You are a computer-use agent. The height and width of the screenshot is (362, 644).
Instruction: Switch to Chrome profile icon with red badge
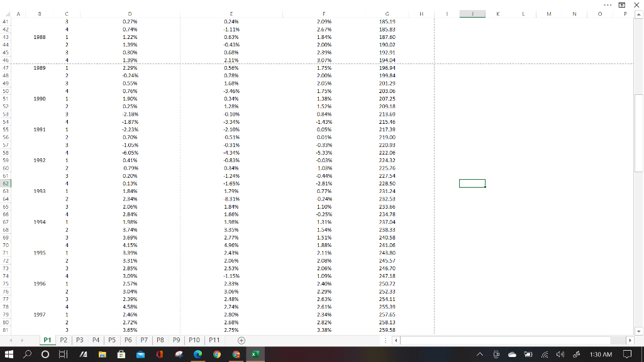pyautogui.click(x=236, y=354)
